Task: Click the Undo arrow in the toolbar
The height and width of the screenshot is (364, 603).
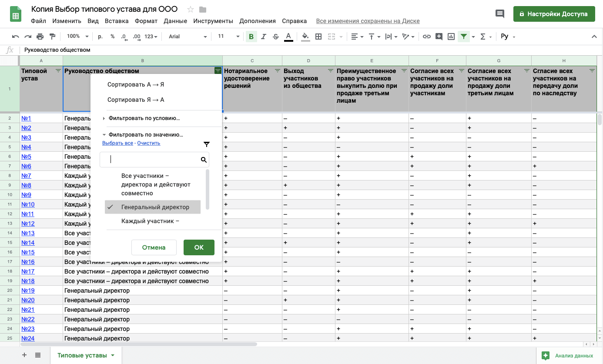Action: [16, 37]
